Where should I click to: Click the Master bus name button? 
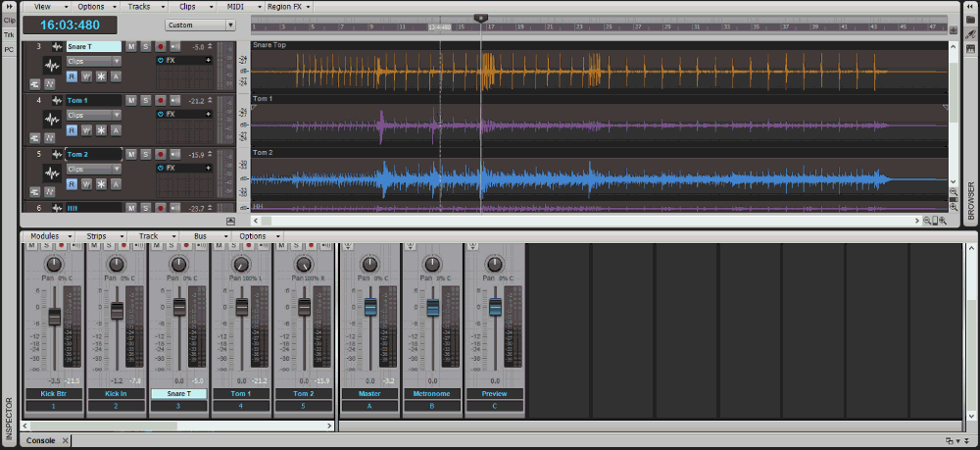[370, 394]
